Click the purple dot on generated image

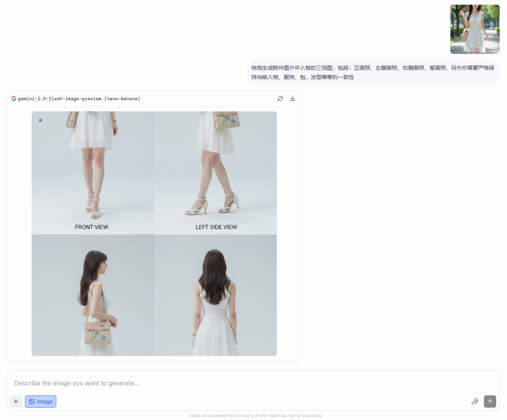(x=40, y=120)
